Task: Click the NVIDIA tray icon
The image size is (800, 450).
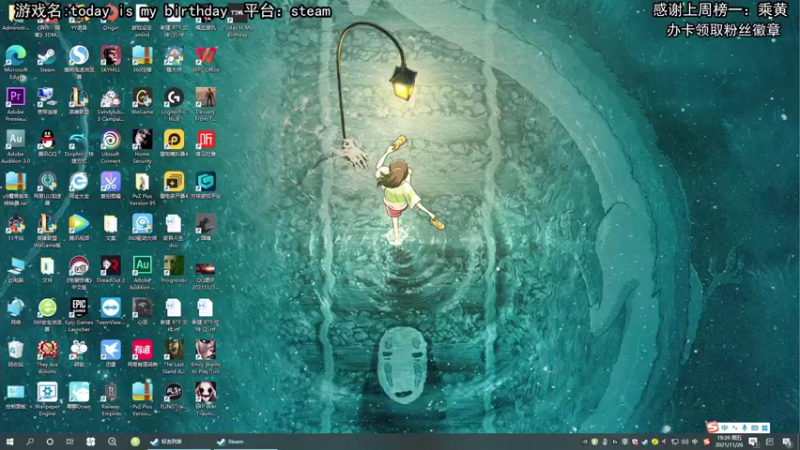Action: pos(585,442)
